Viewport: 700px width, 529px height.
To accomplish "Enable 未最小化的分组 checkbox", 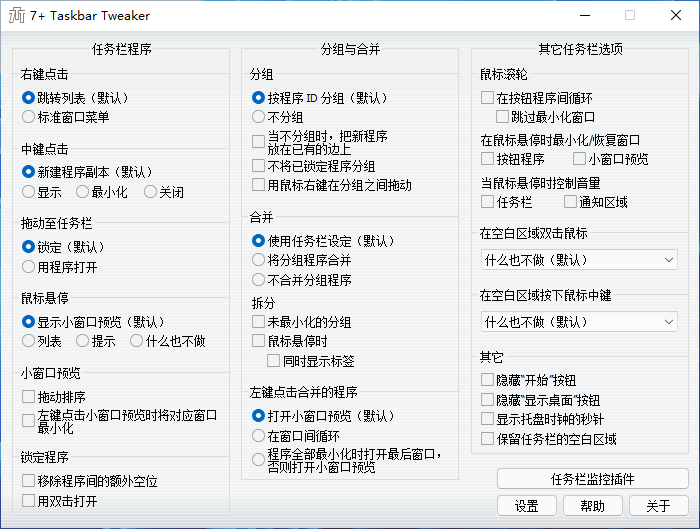I will point(258,322).
